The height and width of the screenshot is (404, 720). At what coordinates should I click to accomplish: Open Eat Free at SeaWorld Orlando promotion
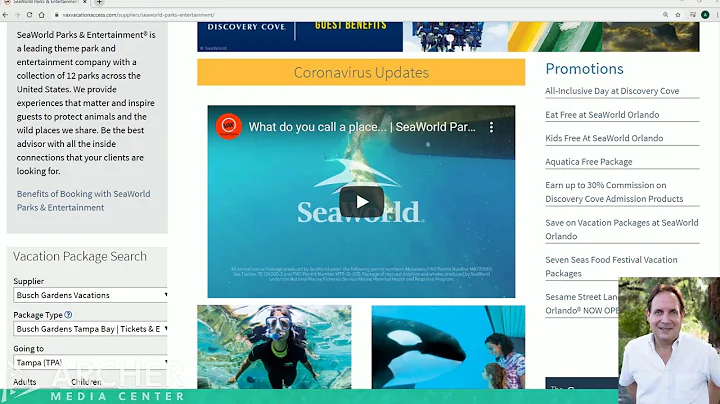click(602, 115)
